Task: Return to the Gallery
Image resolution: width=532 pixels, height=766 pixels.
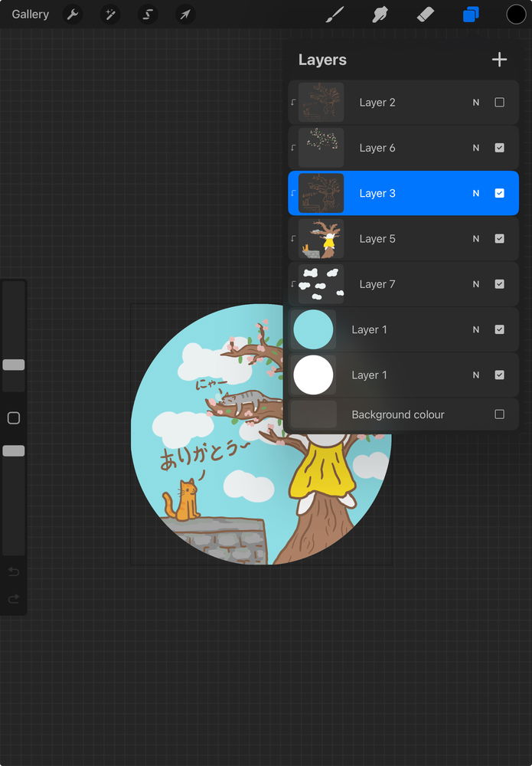Action: point(30,15)
